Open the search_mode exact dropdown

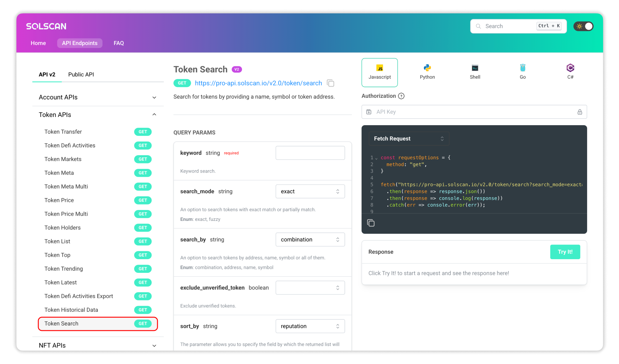coord(310,191)
